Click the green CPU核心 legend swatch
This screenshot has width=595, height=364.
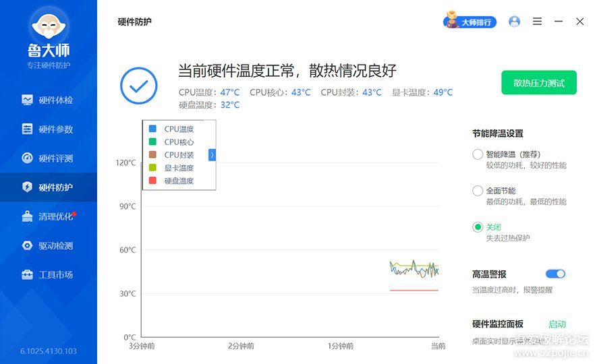[x=152, y=142]
